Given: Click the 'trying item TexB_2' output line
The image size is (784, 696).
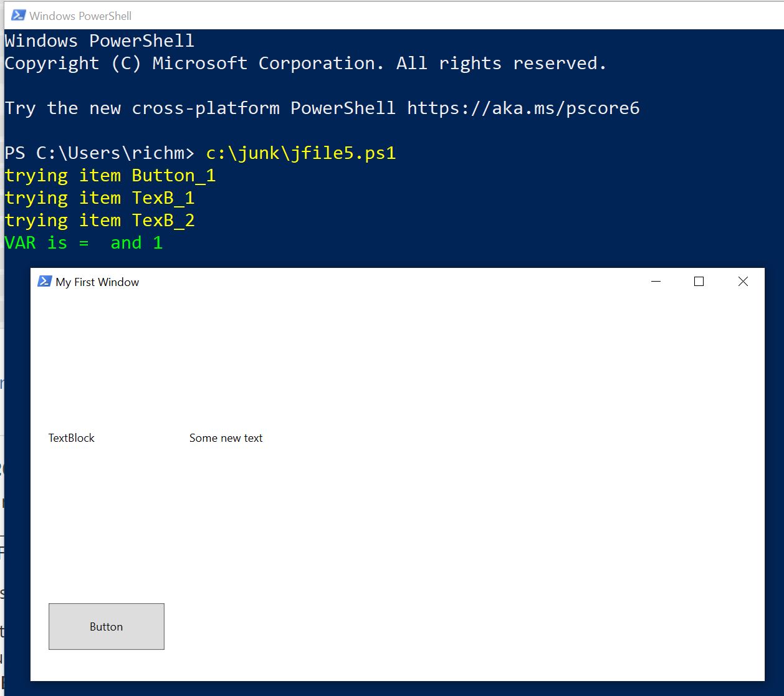Looking at the screenshot, I should point(100,221).
